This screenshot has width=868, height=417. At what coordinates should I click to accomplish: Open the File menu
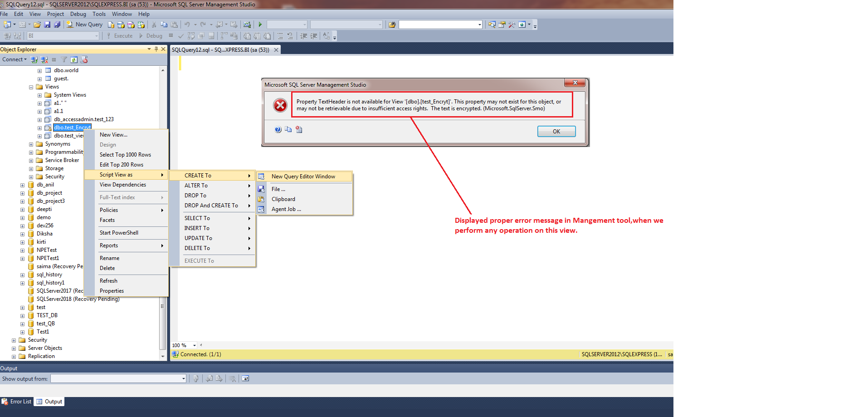pyautogui.click(x=4, y=14)
